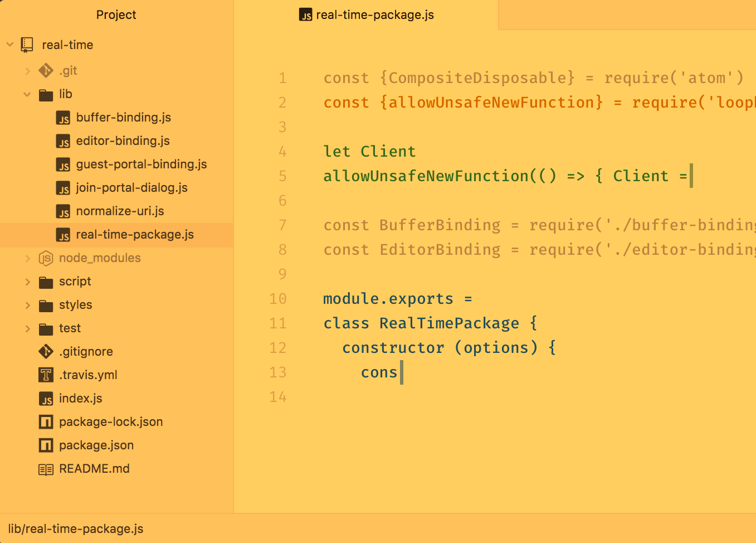
Task: Click the .git folder git icon
Action: coord(46,71)
